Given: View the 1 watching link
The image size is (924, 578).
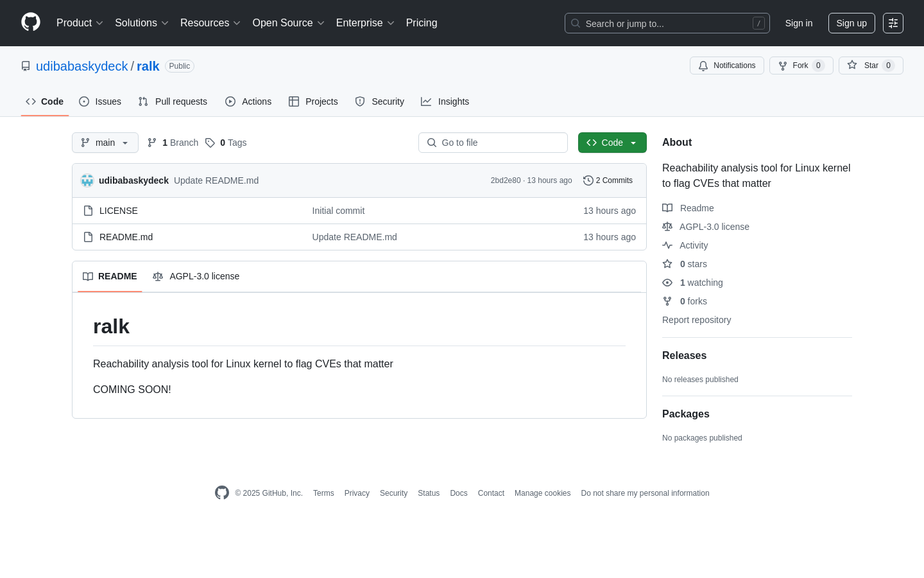Looking at the screenshot, I should 692,283.
